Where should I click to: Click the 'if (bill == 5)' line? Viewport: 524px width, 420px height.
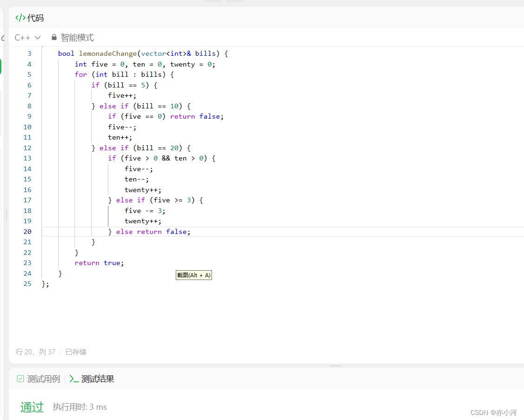(124, 85)
